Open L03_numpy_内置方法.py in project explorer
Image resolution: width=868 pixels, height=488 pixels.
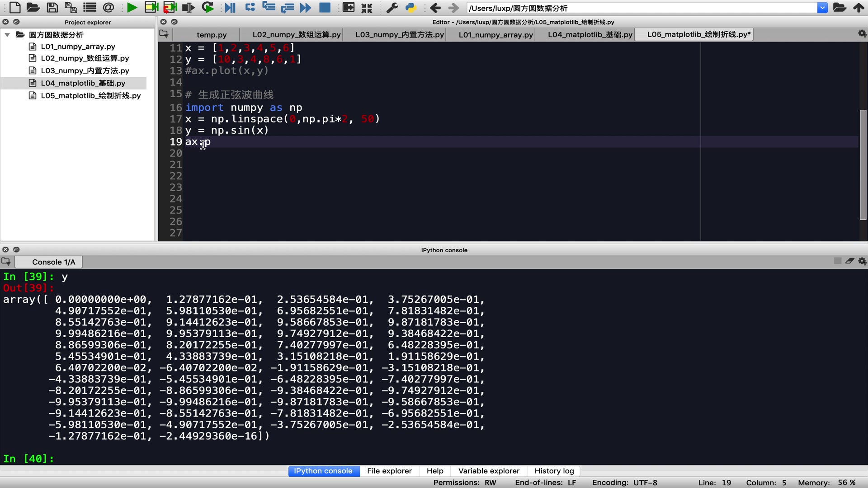(85, 70)
